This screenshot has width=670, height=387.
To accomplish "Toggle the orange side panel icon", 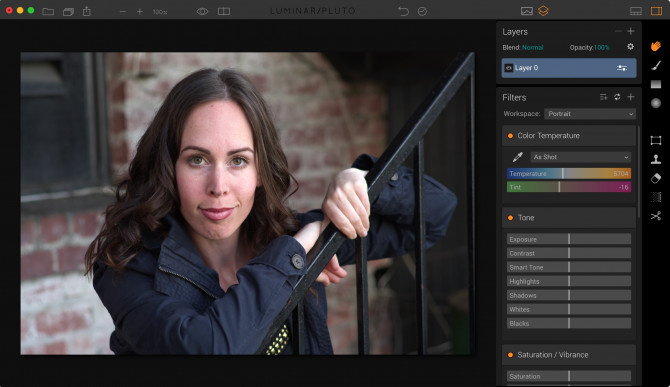I will [656, 11].
